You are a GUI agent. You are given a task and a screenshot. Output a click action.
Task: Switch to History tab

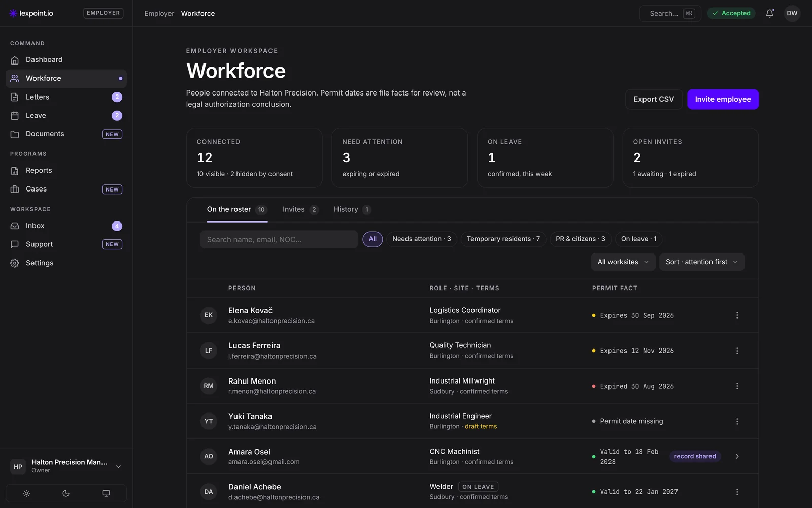(x=352, y=210)
